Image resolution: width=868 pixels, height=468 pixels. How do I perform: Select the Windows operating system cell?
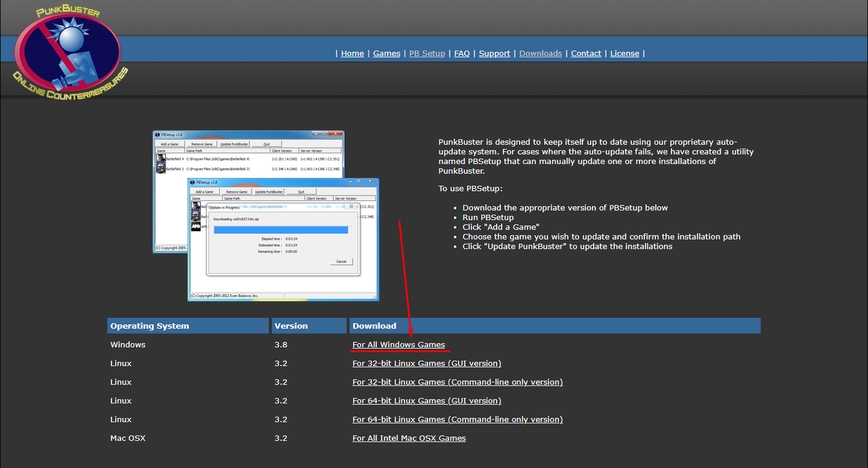[128, 345]
